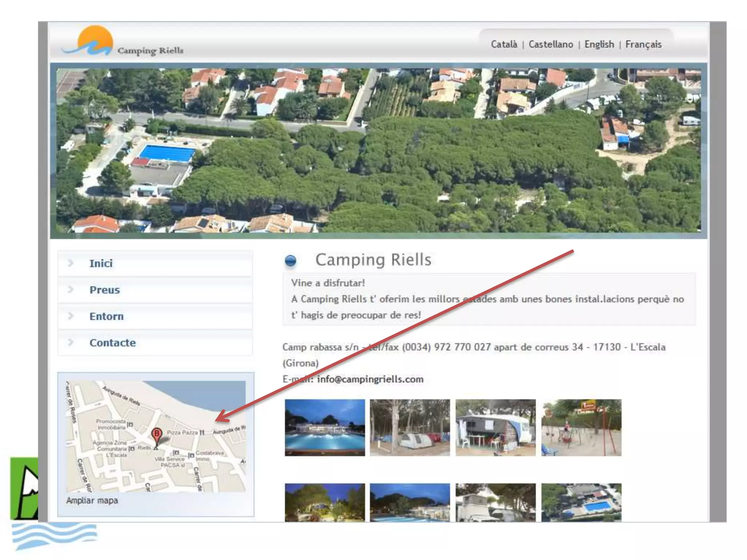Switch language to English
The width and height of the screenshot is (747, 560).
(x=599, y=44)
